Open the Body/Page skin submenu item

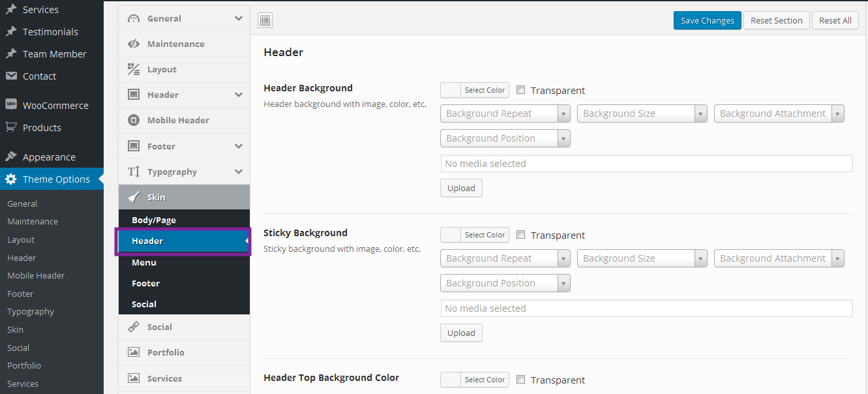[x=154, y=220]
